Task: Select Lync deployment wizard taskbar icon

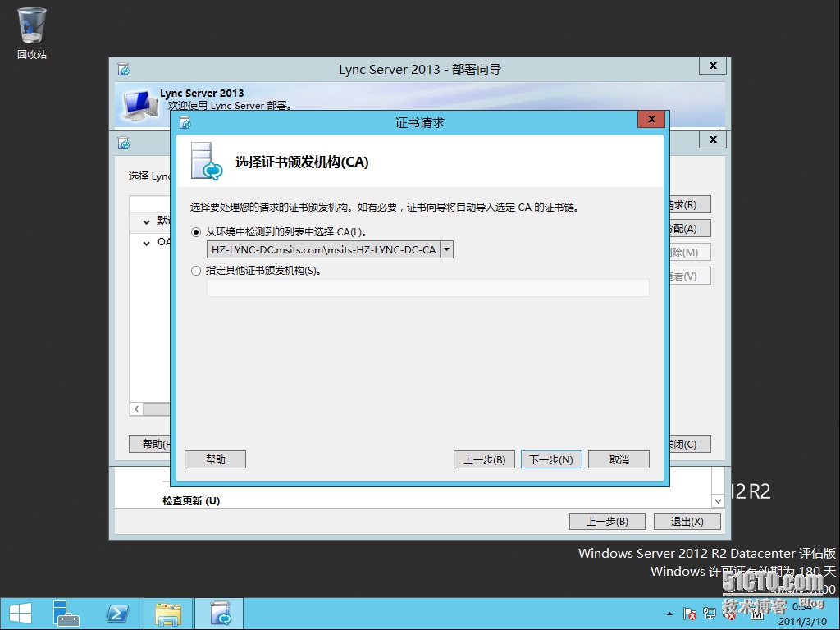Action: pyautogui.click(x=220, y=614)
